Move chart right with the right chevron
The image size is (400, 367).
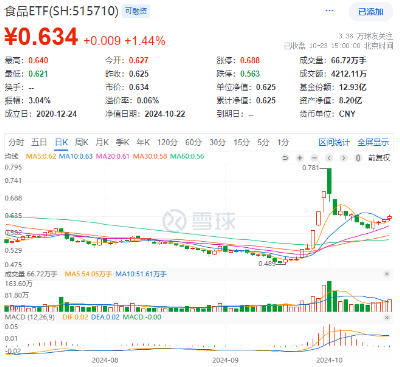343,158
